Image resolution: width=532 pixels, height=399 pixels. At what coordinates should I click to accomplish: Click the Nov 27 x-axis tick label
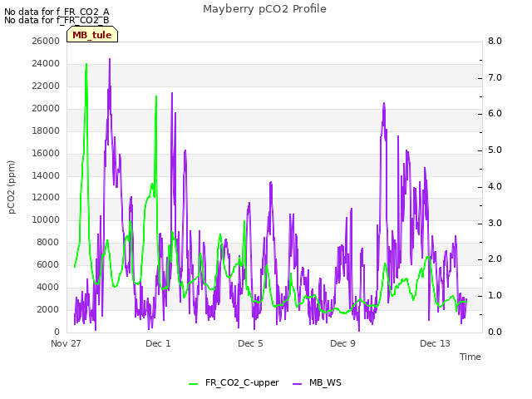pyautogui.click(x=66, y=343)
